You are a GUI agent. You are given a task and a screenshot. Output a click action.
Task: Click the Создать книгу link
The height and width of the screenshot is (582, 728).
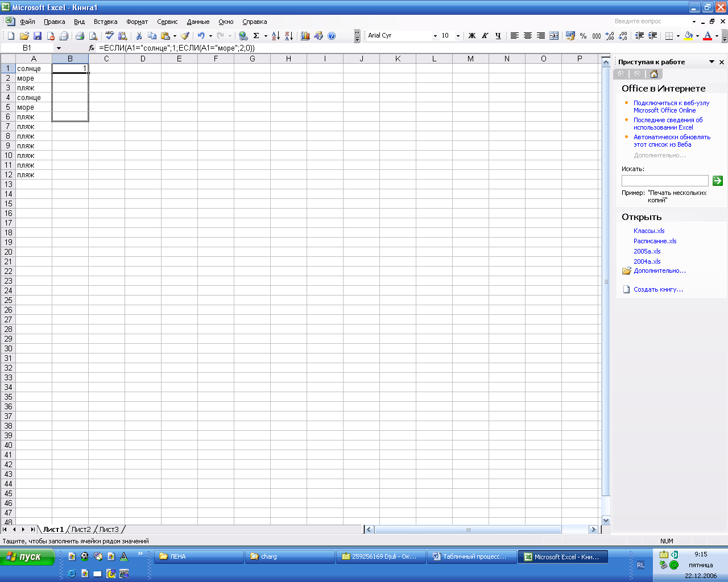pos(659,289)
